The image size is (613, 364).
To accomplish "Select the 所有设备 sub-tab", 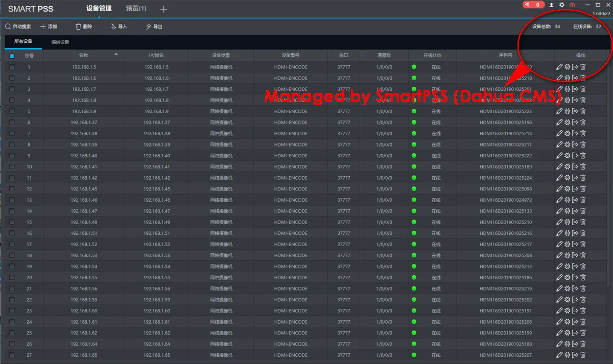I will click(23, 41).
